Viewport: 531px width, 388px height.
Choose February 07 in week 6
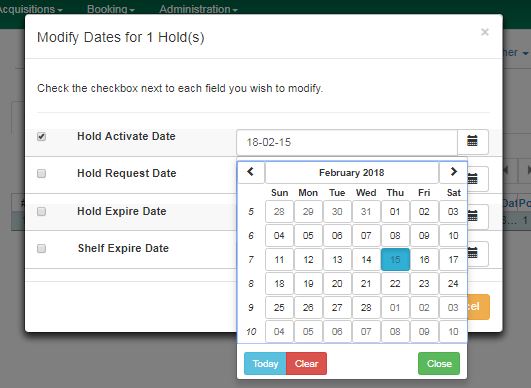tap(366, 236)
